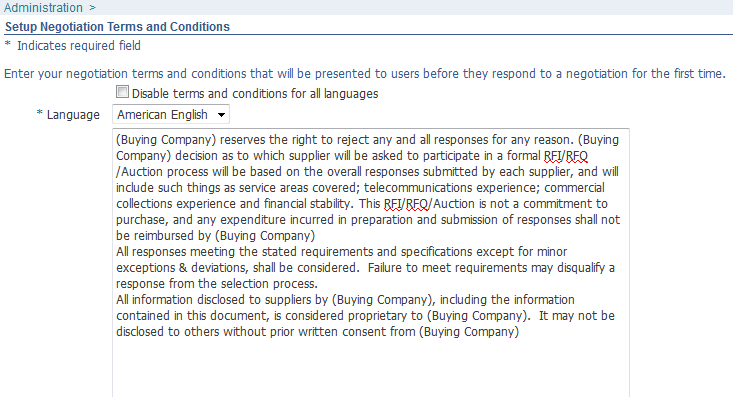Click the 'Disable terms and conditions for all languages' label

click(255, 94)
